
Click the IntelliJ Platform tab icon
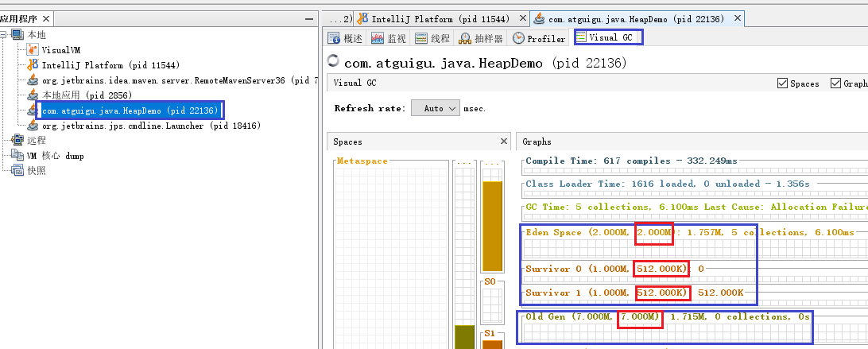tap(362, 18)
